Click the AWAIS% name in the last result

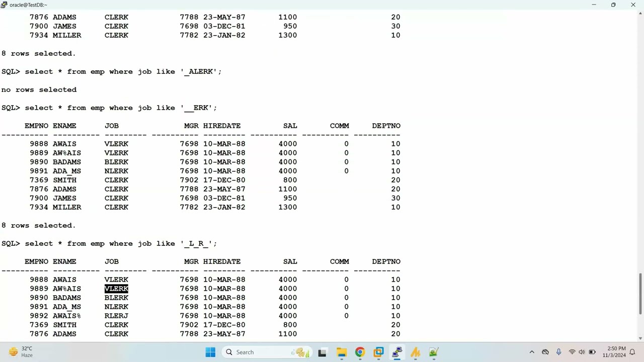(x=67, y=316)
